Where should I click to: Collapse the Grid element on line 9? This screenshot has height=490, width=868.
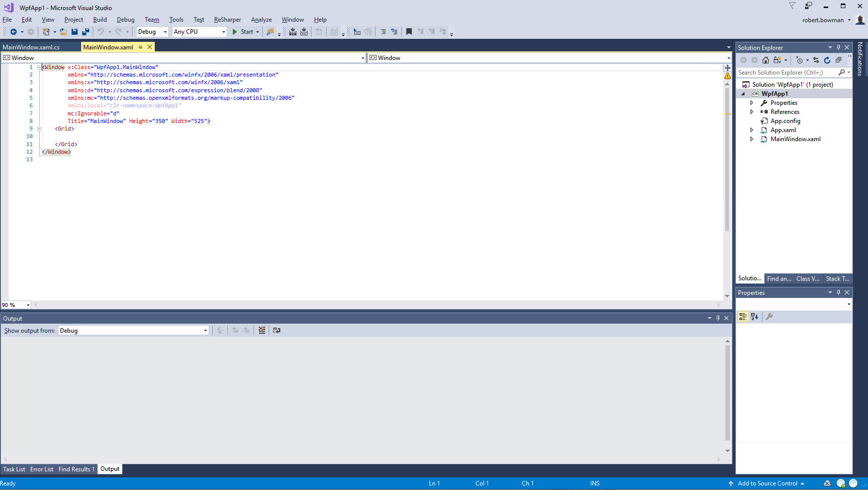(39, 129)
